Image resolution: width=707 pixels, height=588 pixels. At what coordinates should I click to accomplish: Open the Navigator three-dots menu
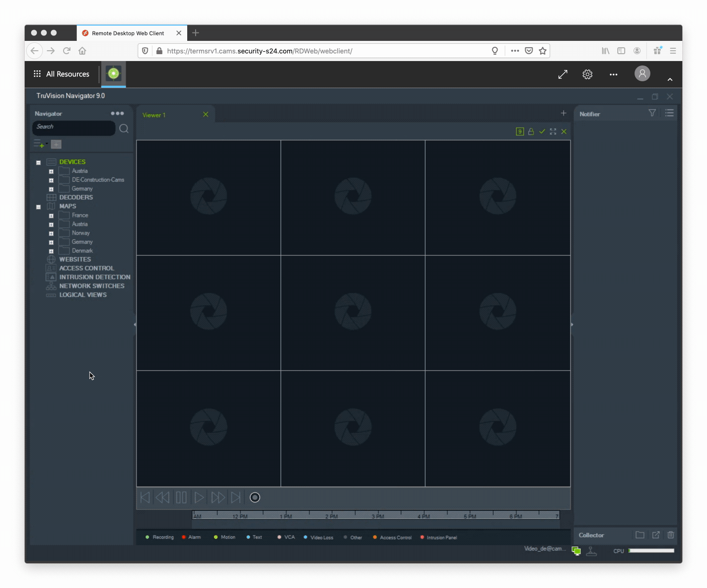click(117, 113)
